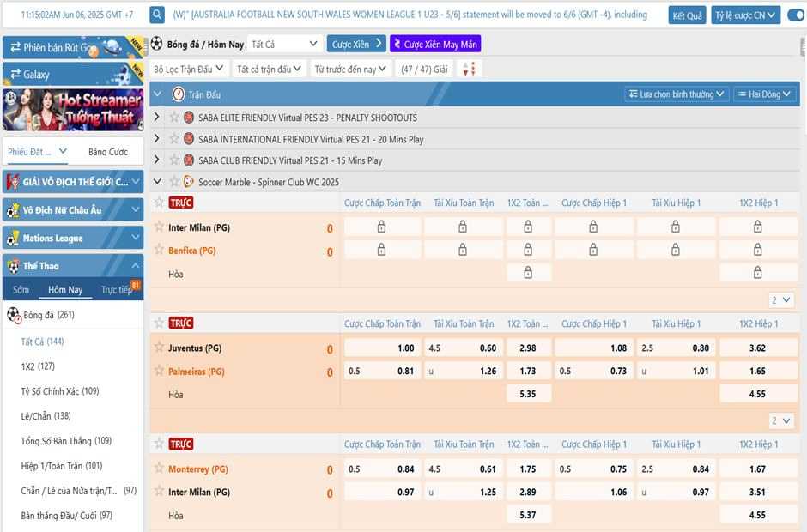The image size is (807, 532).
Task: Click the vertical scrollbar on the right edge
Action: click(803, 47)
